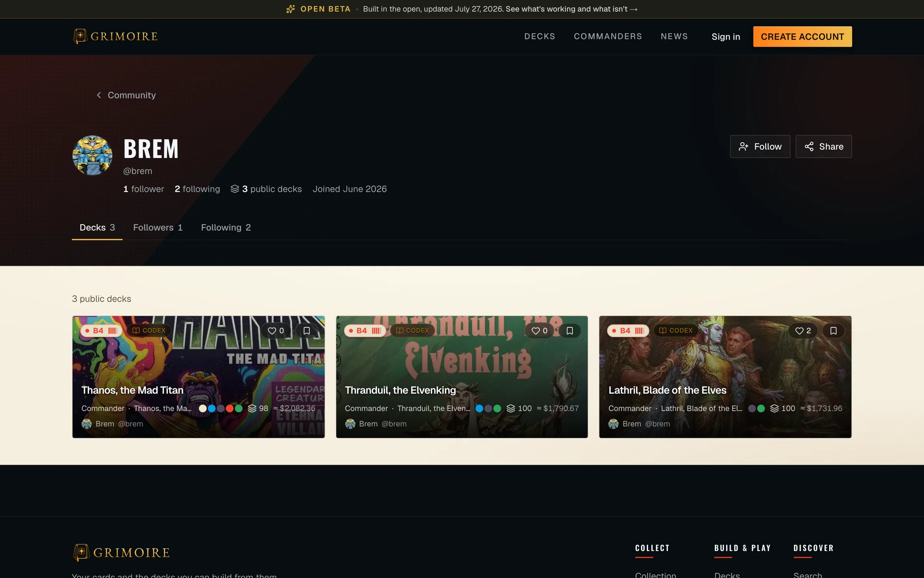This screenshot has width=924, height=578.
Task: Go back to Community page
Action: click(x=126, y=95)
